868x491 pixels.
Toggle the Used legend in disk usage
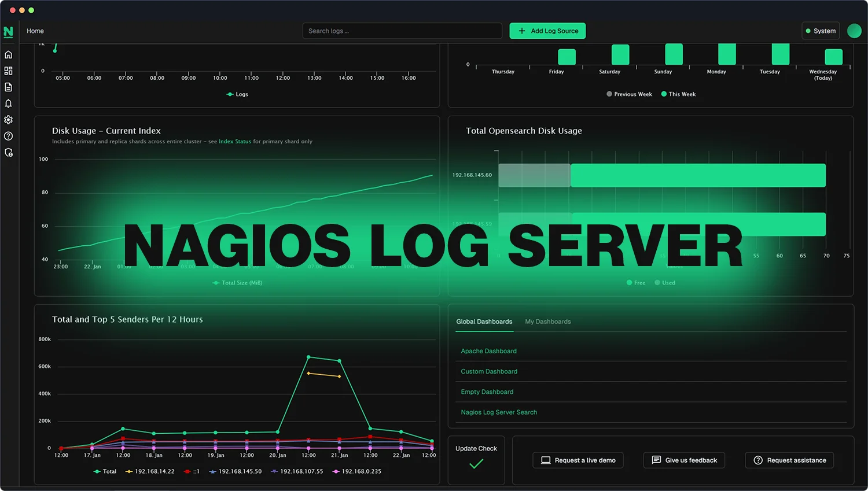coord(665,283)
